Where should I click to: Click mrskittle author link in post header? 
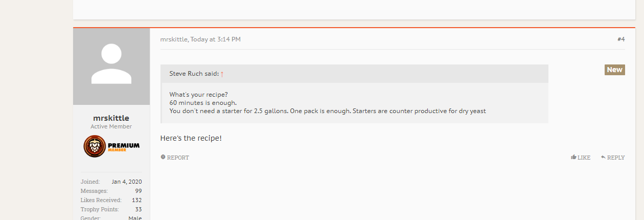[x=174, y=39]
